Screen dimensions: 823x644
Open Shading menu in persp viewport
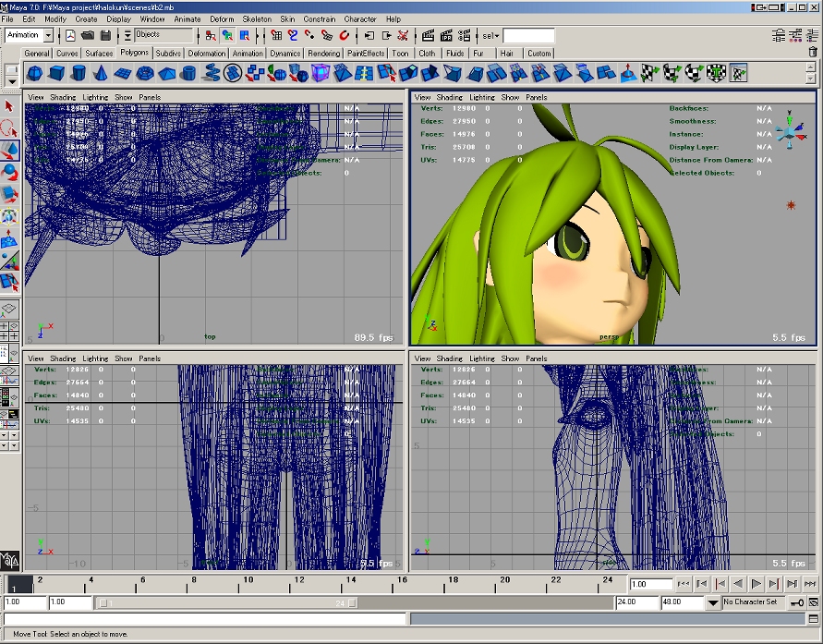(449, 97)
